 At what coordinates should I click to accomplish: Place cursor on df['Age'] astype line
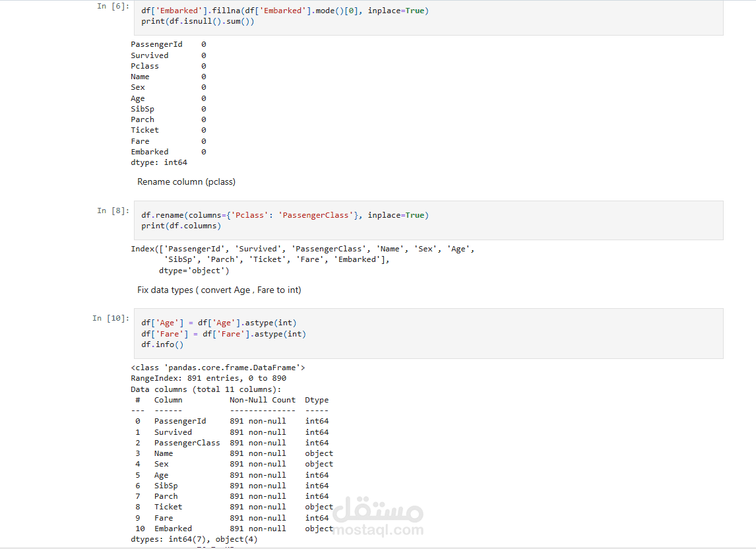(219, 323)
